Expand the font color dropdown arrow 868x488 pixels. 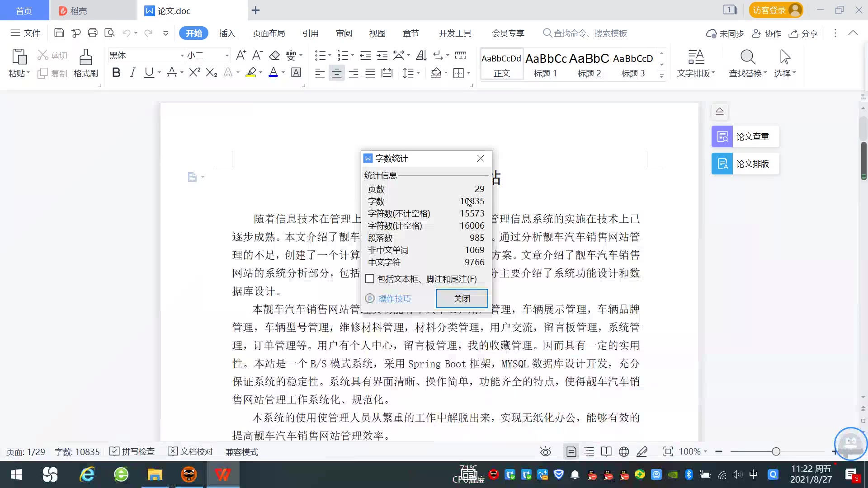(x=283, y=72)
